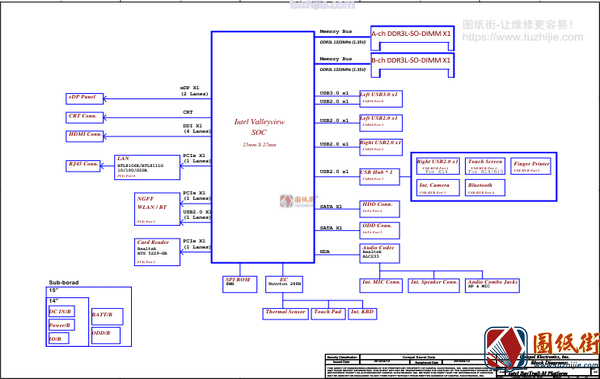Image resolution: width=600 pixels, height=379 pixels.
Task: Select the Left USB3.0 x1 block
Action: coord(381,99)
